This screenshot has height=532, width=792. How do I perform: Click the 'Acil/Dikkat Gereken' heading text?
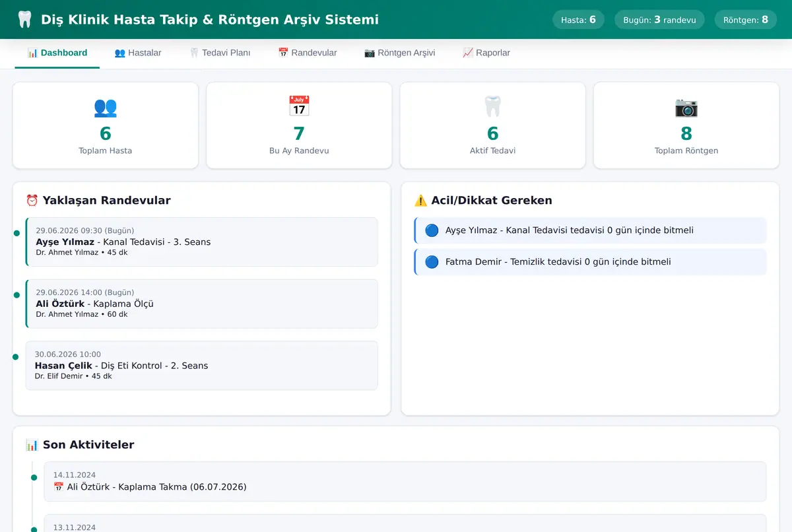click(492, 201)
